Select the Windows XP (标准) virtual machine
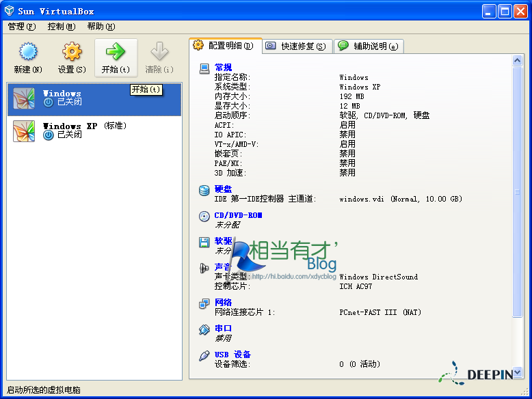The image size is (532, 399). click(84, 126)
